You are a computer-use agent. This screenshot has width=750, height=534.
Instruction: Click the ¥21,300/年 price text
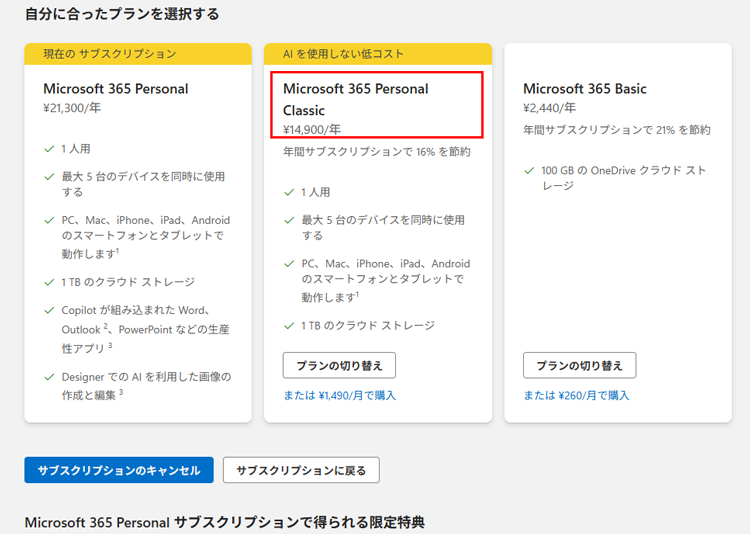(72, 108)
